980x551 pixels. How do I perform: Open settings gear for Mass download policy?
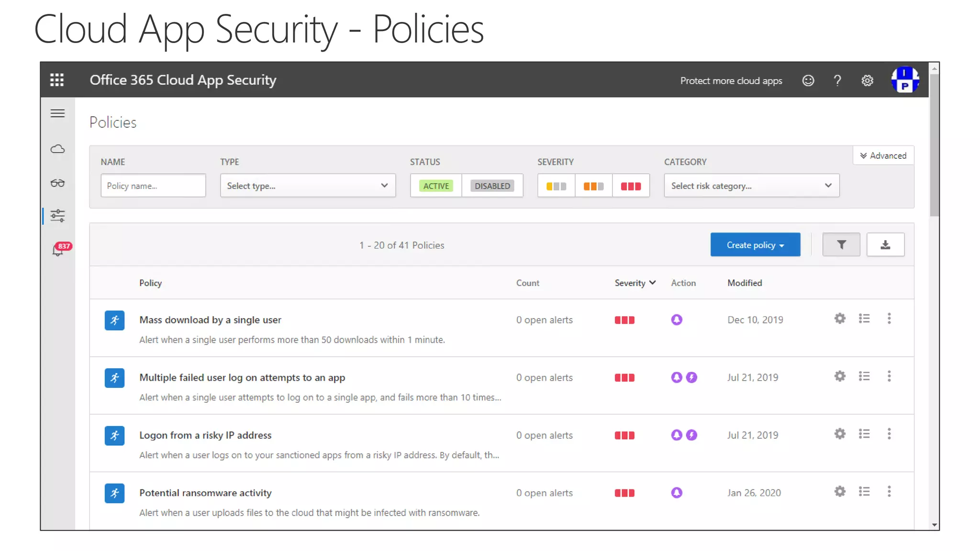coord(840,319)
